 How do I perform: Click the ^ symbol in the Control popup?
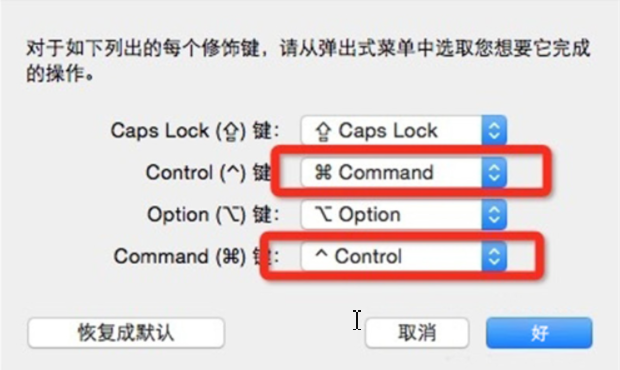coord(321,253)
